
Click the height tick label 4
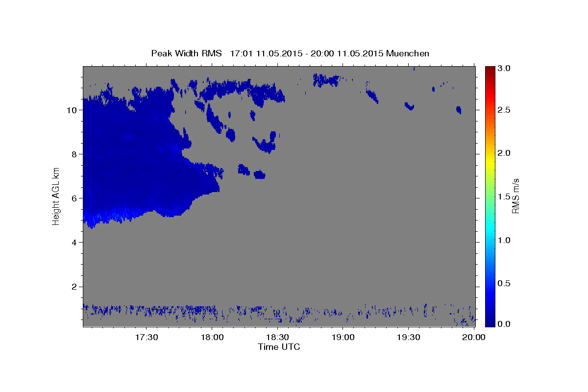pyautogui.click(x=74, y=242)
